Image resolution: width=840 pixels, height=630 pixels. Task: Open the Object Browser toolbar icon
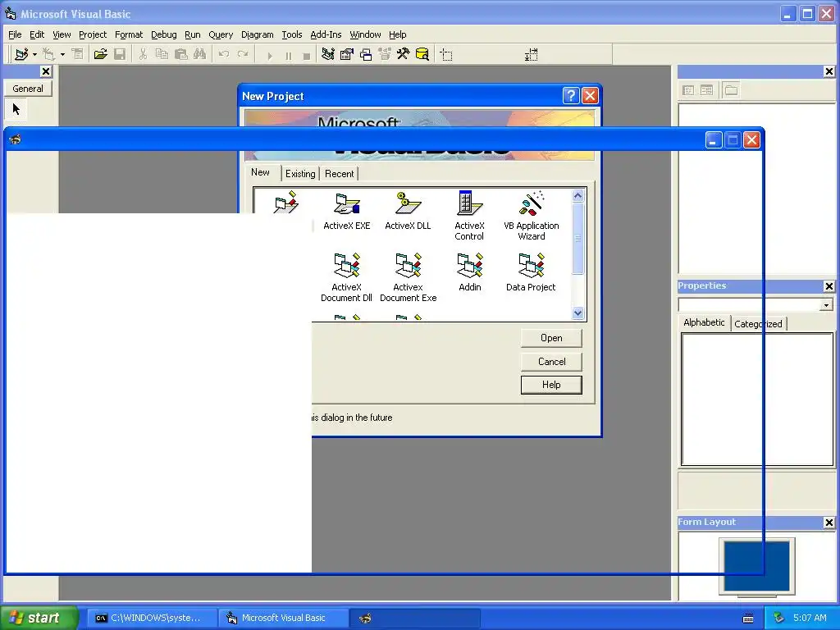385,54
